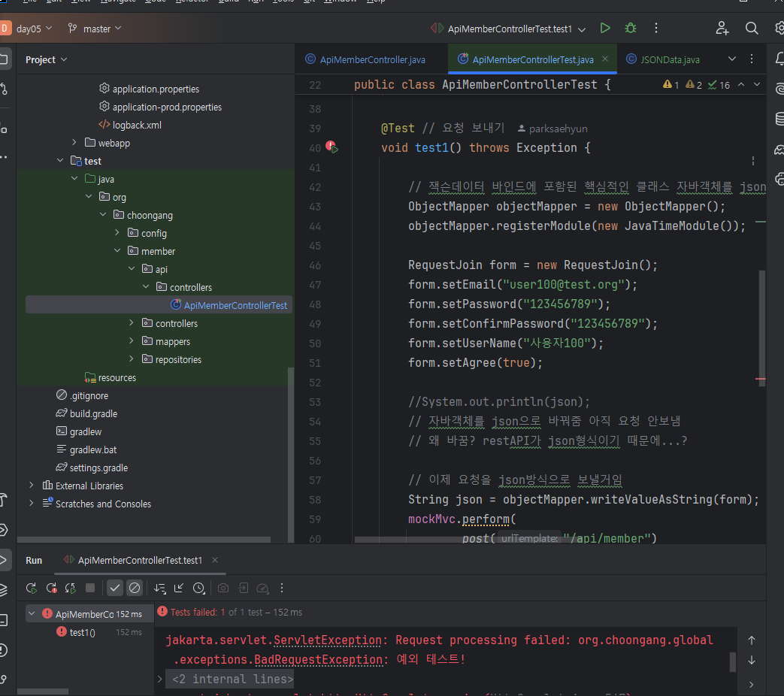Open Code With Me user icon
Viewport: 784px width, 696px height.
click(722, 28)
